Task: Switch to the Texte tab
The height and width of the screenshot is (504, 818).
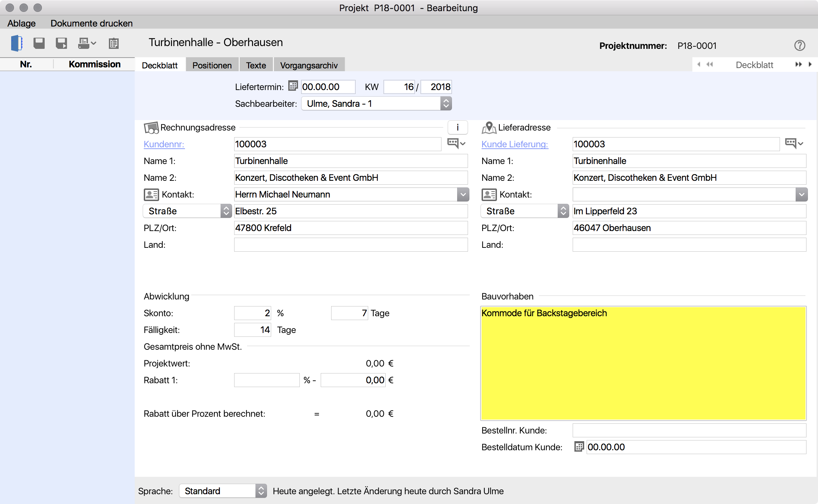Action: [x=256, y=65]
